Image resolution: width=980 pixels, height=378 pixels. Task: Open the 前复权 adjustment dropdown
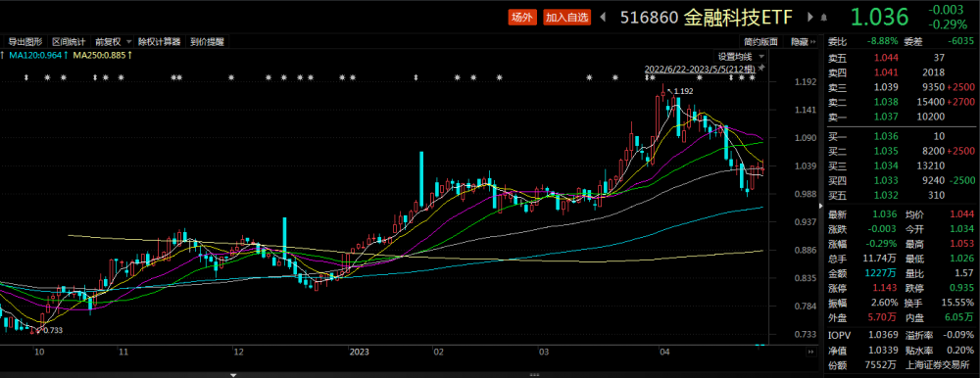113,42
